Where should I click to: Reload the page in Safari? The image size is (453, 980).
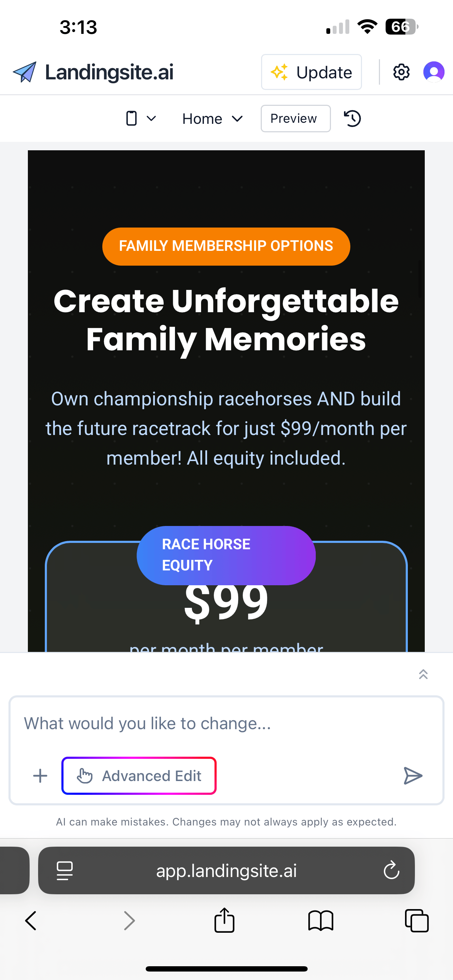(392, 870)
